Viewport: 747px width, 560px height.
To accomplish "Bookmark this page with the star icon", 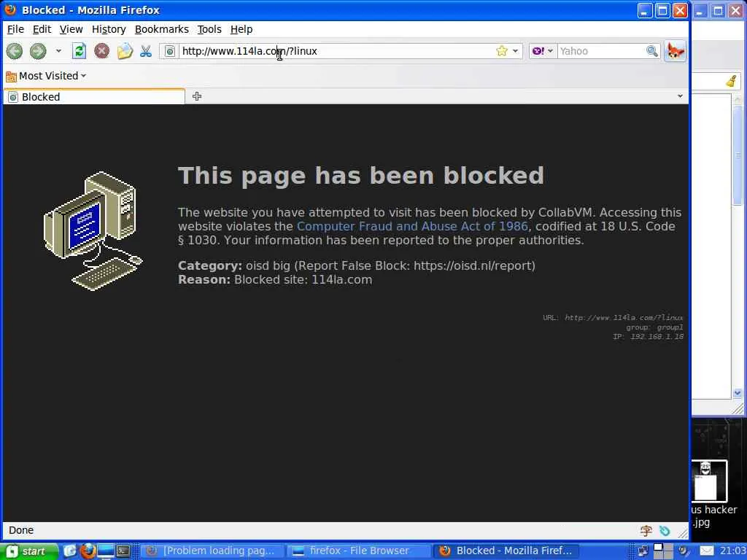I will (502, 51).
